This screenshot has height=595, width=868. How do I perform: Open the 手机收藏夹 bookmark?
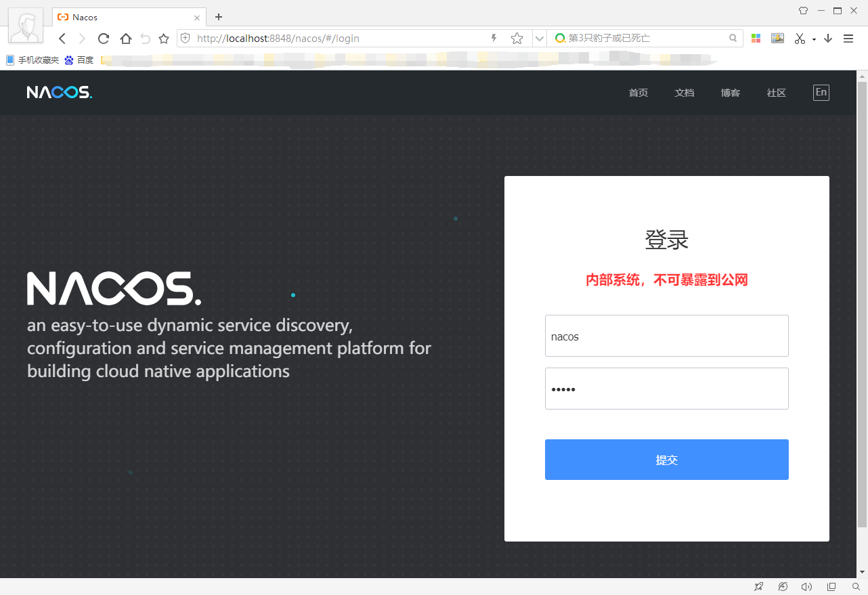[32, 60]
